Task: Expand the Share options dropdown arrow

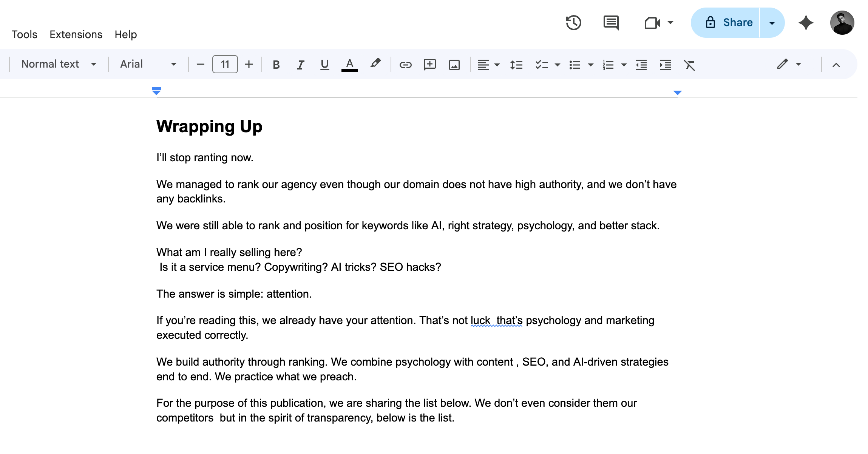Action: pos(772,23)
